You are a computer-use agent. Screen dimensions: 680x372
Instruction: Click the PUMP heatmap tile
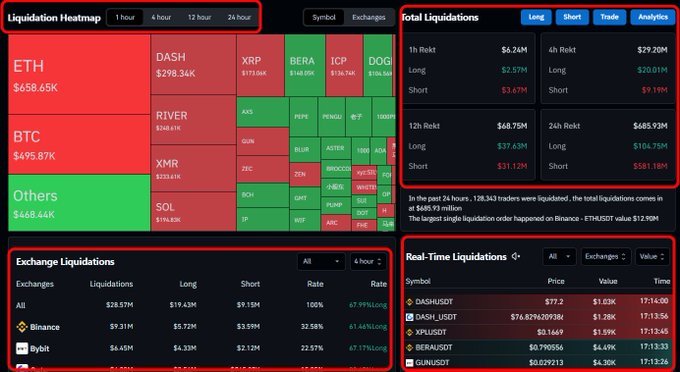(x=336, y=205)
